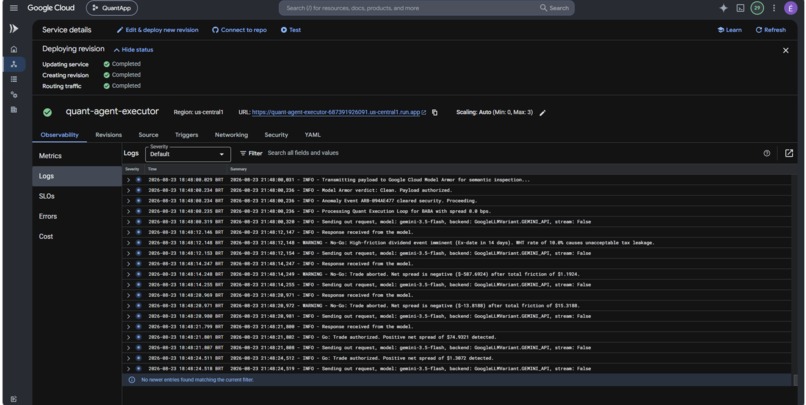Open the notifications badge showing 29
The image size is (806, 405).
pyautogui.click(x=757, y=8)
